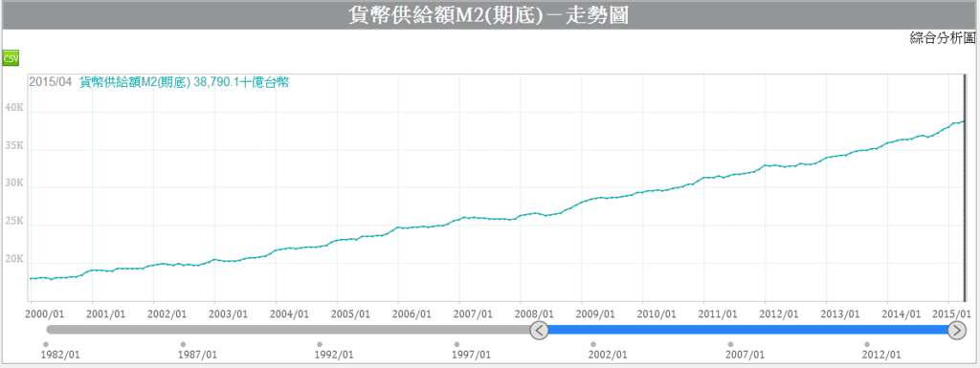Select the 1997/01 timeline marker
The width and height of the screenshot is (980, 368).
(x=457, y=344)
